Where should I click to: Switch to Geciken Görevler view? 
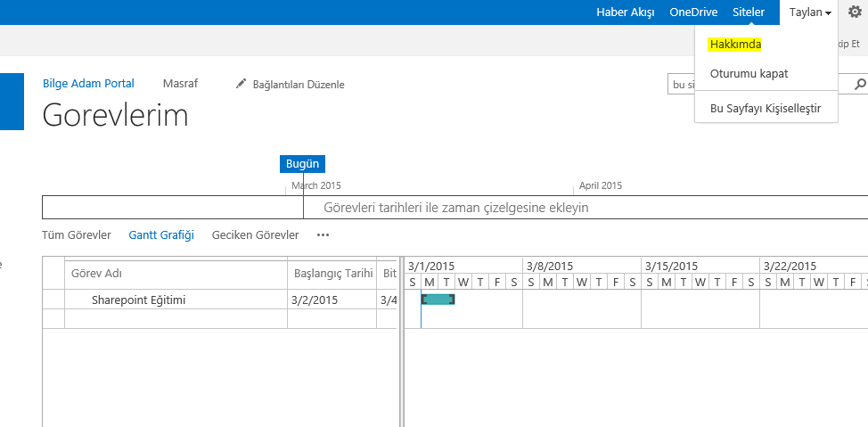[x=255, y=235]
